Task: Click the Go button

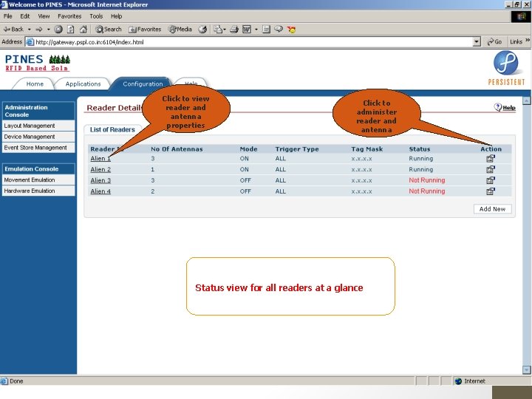Action: pos(494,41)
